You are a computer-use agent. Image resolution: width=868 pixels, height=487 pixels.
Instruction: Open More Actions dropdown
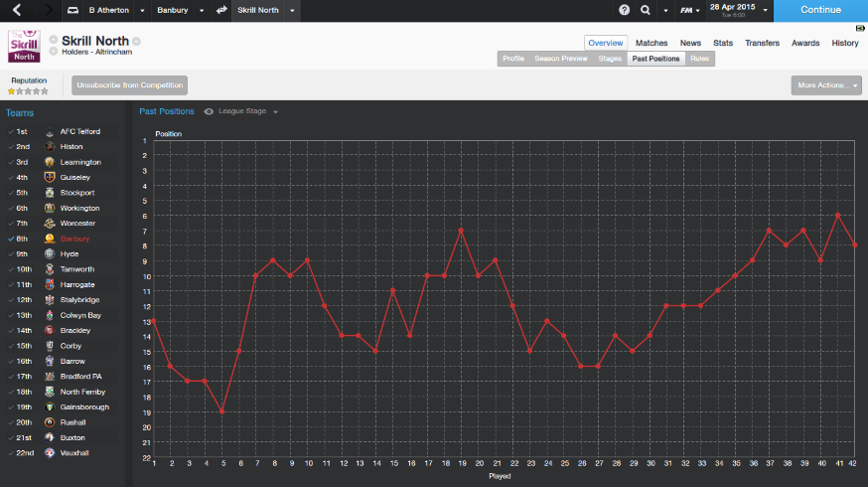826,85
